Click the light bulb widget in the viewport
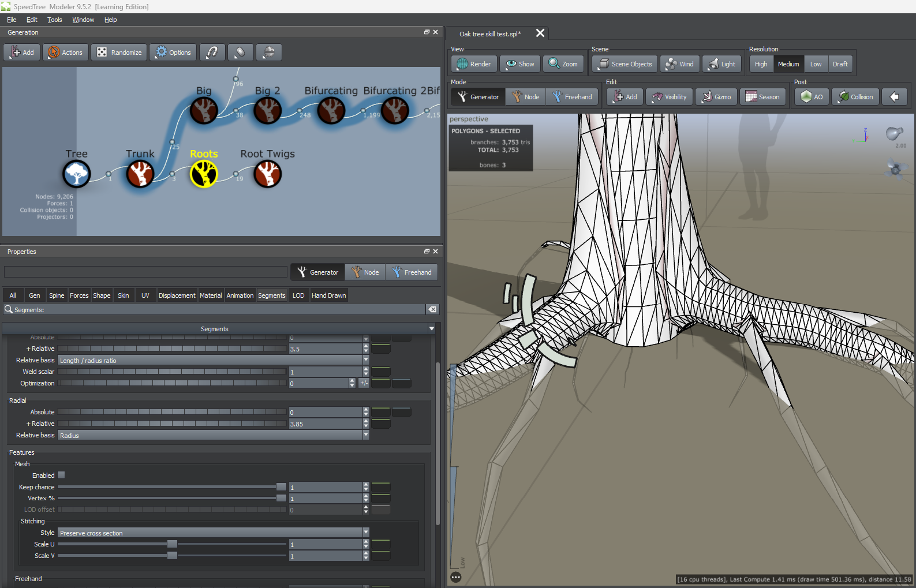The width and height of the screenshot is (916, 588). coord(895,134)
